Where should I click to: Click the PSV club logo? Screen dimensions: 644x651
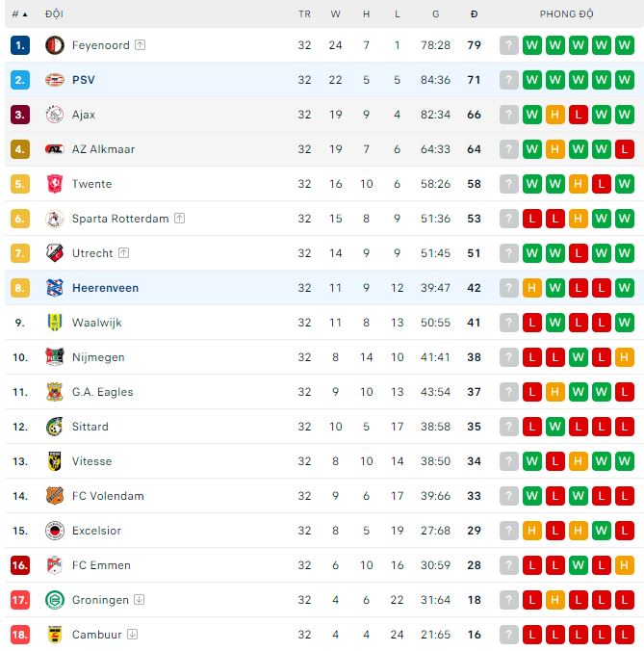(x=55, y=80)
